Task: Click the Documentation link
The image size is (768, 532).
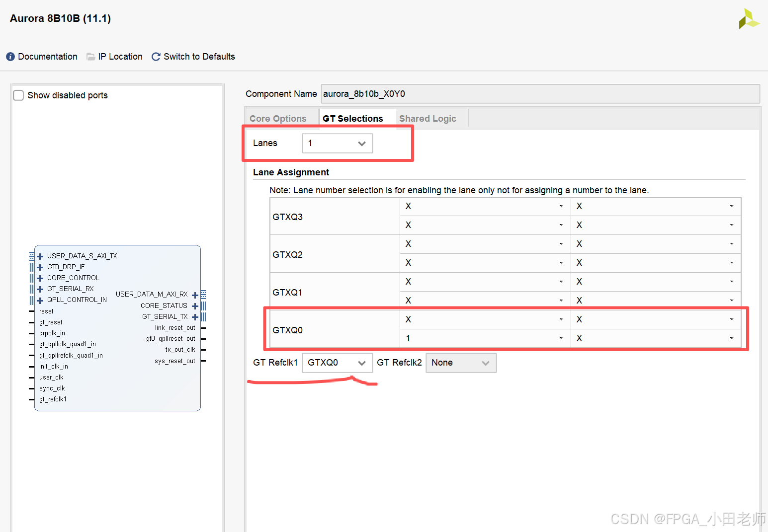Action: click(x=48, y=57)
